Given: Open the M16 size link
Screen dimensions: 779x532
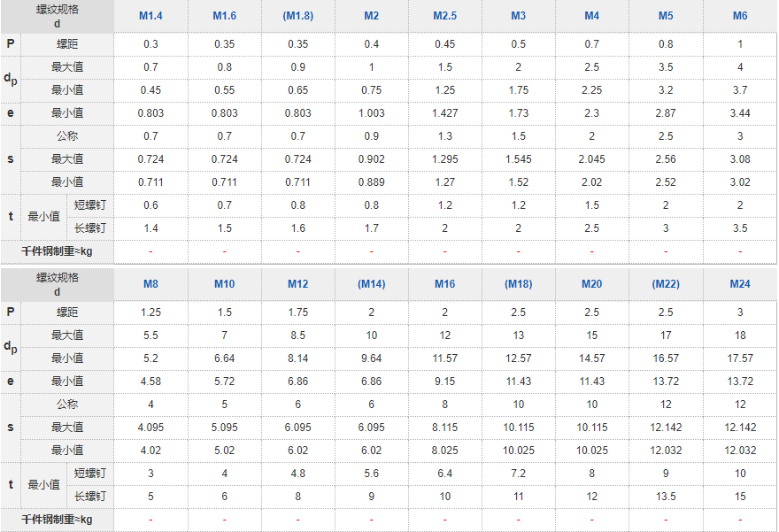Looking at the screenshot, I should [x=444, y=284].
